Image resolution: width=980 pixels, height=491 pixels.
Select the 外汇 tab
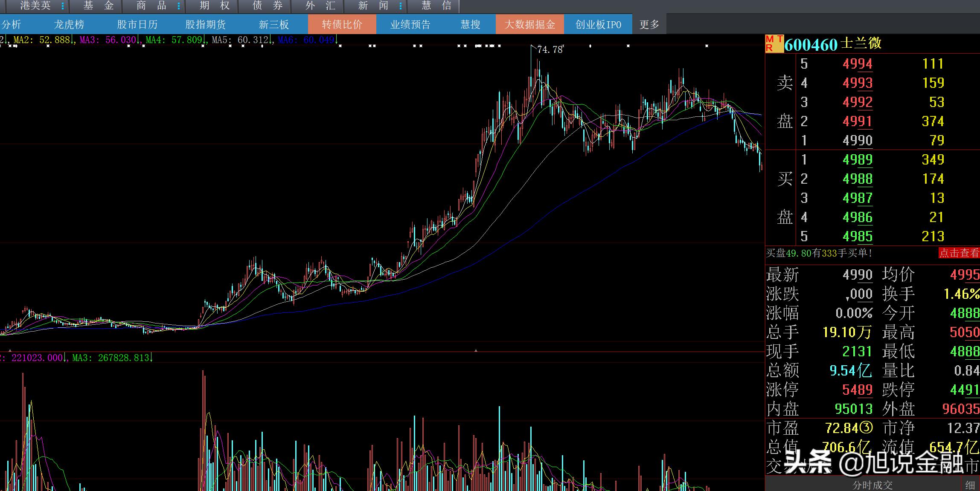(320, 6)
